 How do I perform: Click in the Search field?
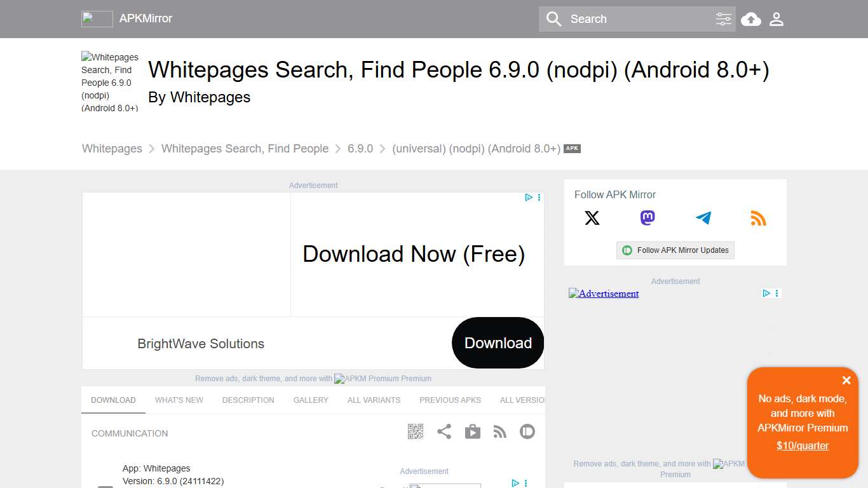coord(629,19)
